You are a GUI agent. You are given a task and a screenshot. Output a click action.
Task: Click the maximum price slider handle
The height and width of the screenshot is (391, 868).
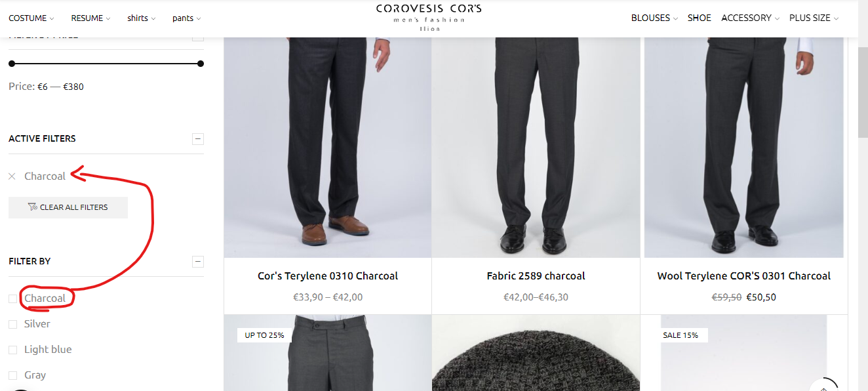(x=201, y=64)
